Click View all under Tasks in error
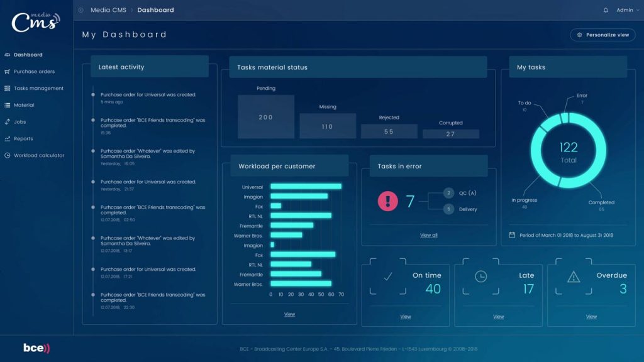 pyautogui.click(x=428, y=235)
